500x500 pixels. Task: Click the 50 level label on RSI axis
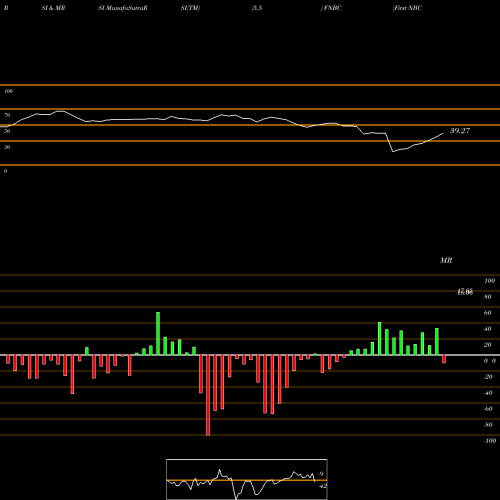(x=7, y=131)
